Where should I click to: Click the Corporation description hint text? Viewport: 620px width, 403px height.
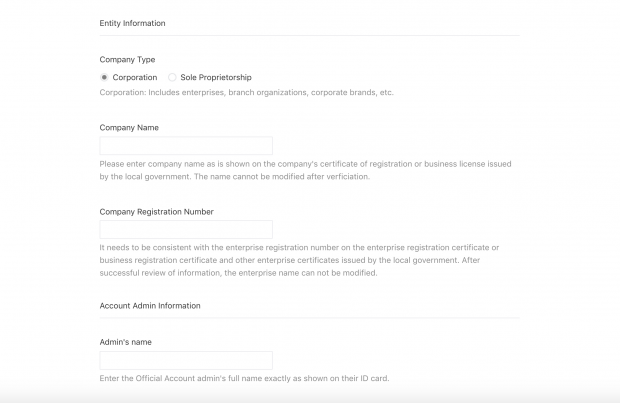point(246,93)
